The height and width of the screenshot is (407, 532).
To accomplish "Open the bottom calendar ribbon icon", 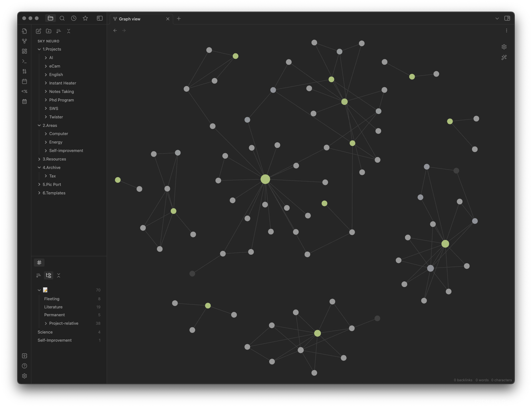I will [24, 101].
